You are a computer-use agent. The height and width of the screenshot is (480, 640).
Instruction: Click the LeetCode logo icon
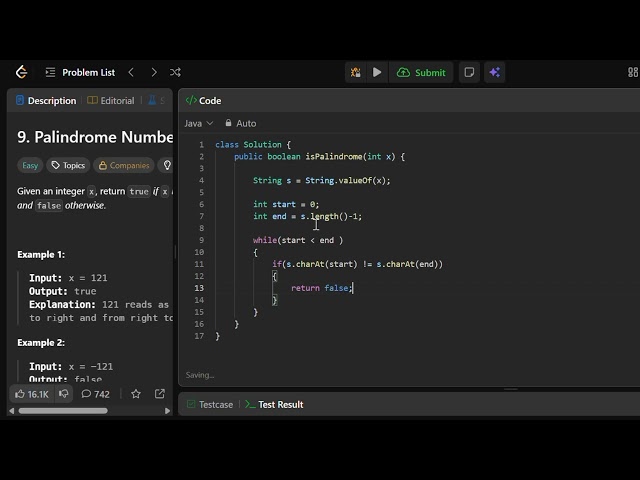(x=21, y=72)
